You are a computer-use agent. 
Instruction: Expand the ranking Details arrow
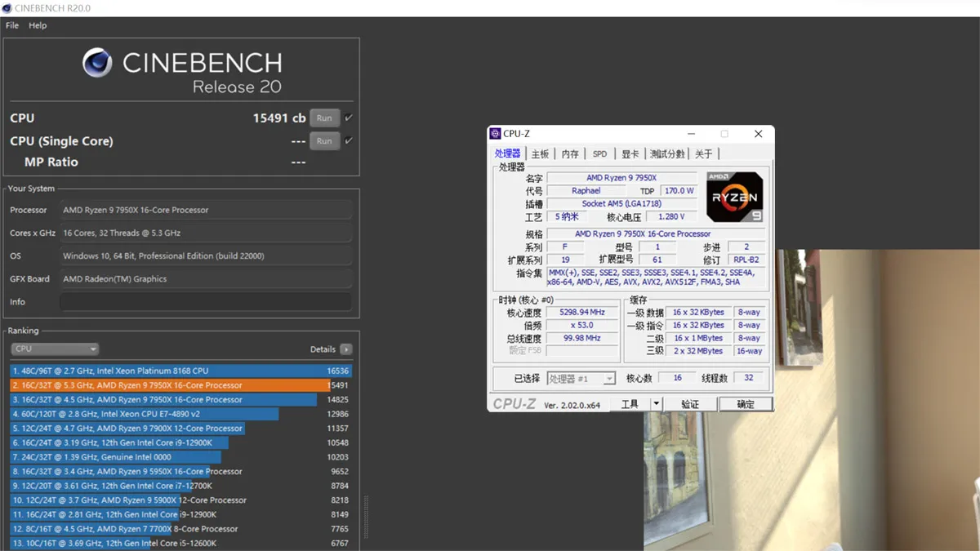(346, 349)
